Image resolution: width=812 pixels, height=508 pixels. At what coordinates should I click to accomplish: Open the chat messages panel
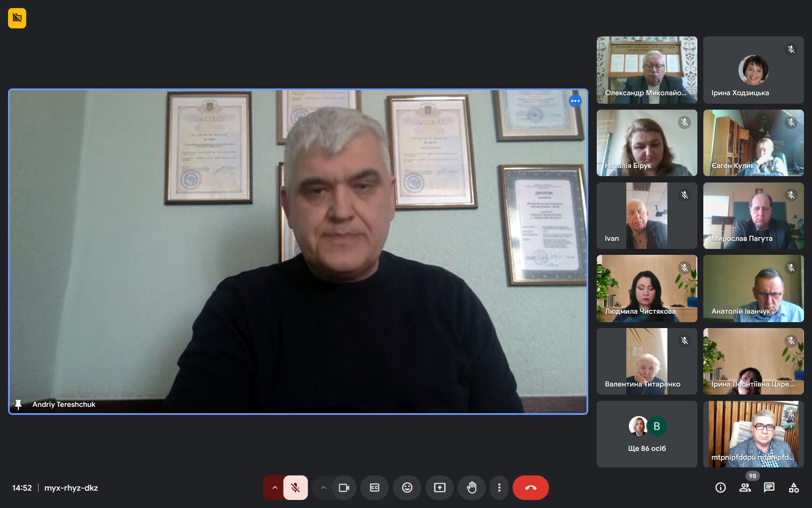click(769, 488)
